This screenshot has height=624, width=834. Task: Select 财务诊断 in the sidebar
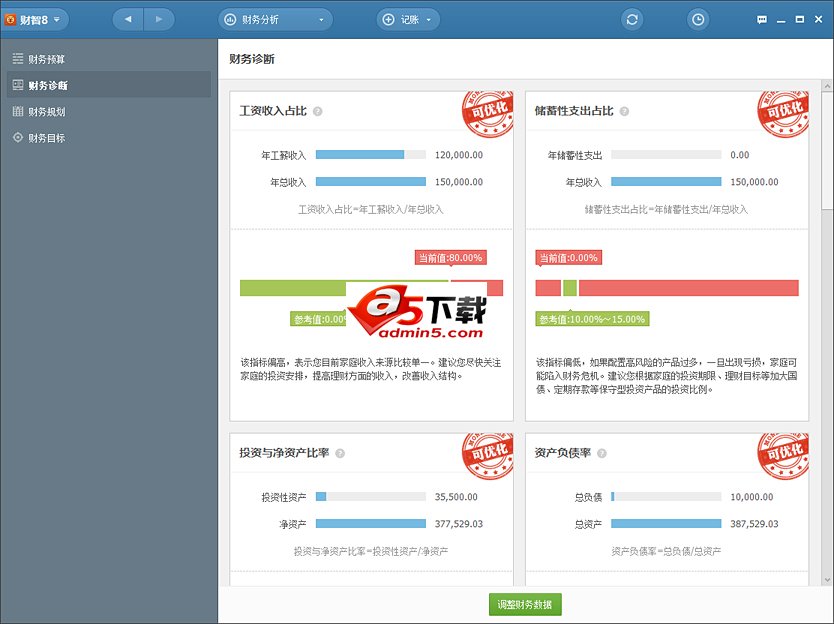(46, 86)
